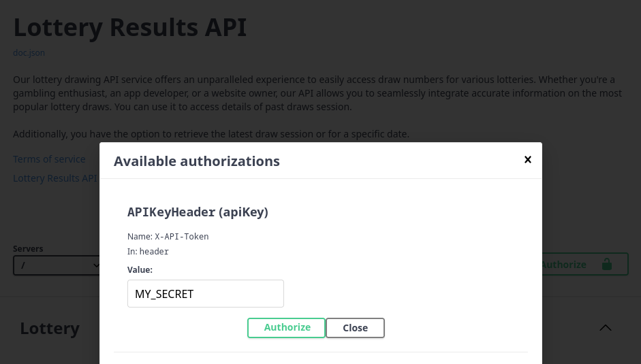The height and width of the screenshot is (364, 641).
Task: Click the APIKeyHeader (apiKey) heading
Action: tap(198, 212)
